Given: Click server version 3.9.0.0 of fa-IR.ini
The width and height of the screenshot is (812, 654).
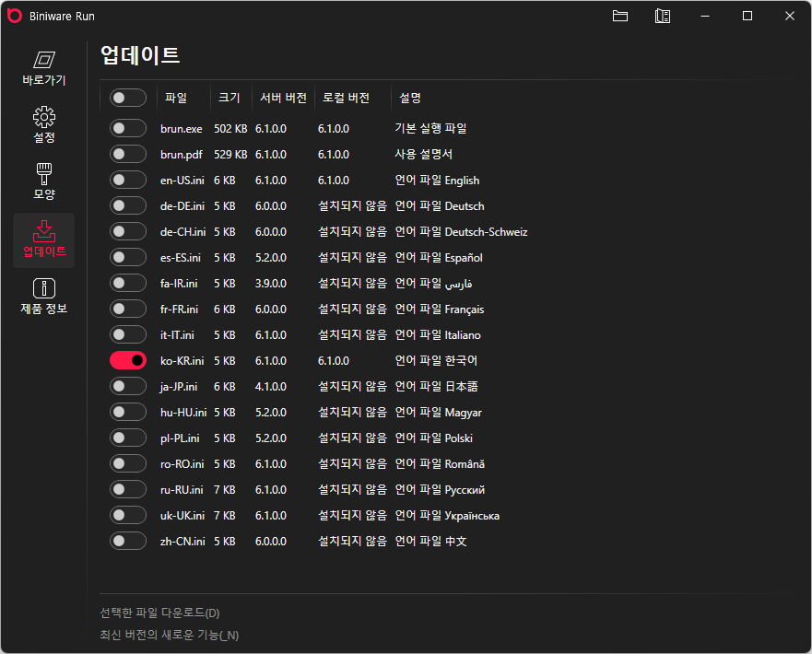Looking at the screenshot, I should point(271,284).
